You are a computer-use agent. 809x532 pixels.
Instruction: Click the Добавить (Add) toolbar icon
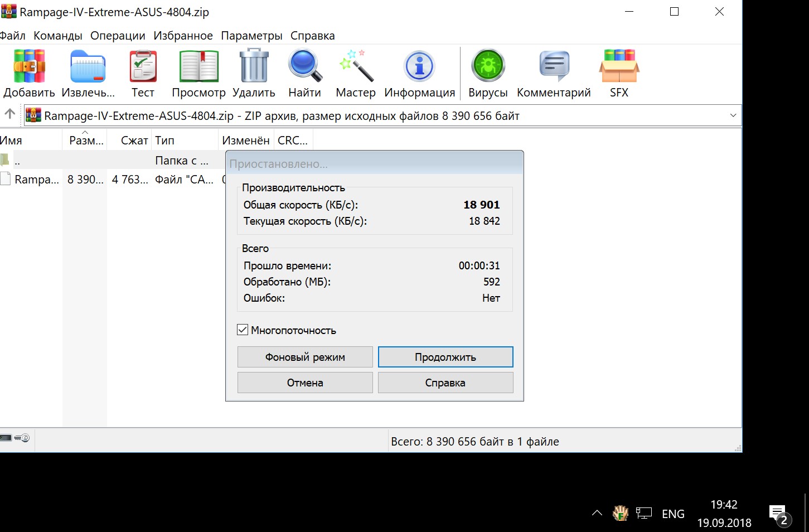pyautogui.click(x=29, y=67)
